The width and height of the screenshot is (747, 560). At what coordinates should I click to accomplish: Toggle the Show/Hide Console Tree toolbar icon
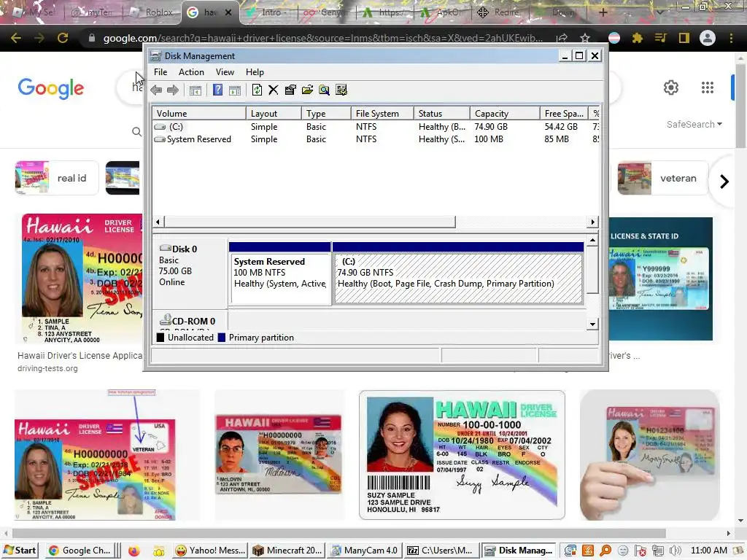pos(196,90)
